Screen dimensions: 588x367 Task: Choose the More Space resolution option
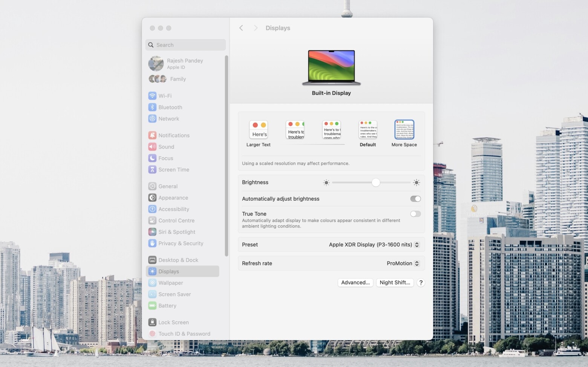404,130
